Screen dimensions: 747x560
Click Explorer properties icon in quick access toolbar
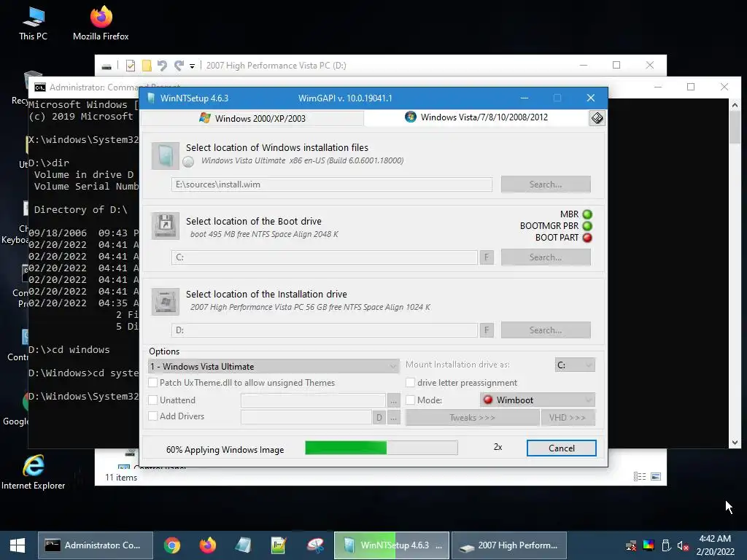click(x=130, y=66)
